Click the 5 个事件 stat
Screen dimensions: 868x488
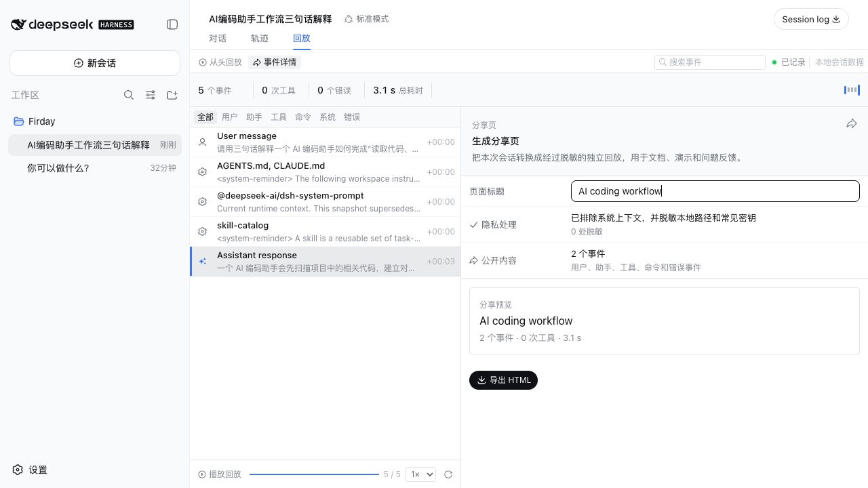pos(215,90)
